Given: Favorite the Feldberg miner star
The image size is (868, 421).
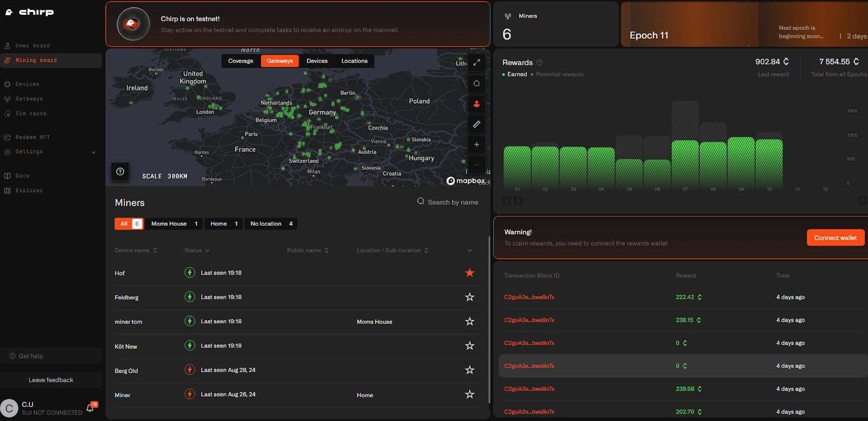Looking at the screenshot, I should click(x=470, y=297).
